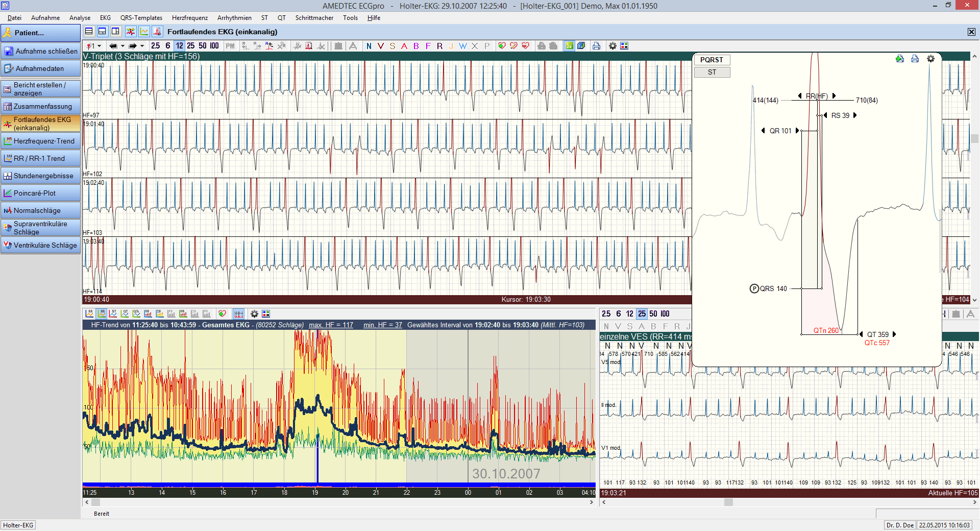Open settings gear in EKG toolbar
980x531 pixels.
[x=612, y=46]
